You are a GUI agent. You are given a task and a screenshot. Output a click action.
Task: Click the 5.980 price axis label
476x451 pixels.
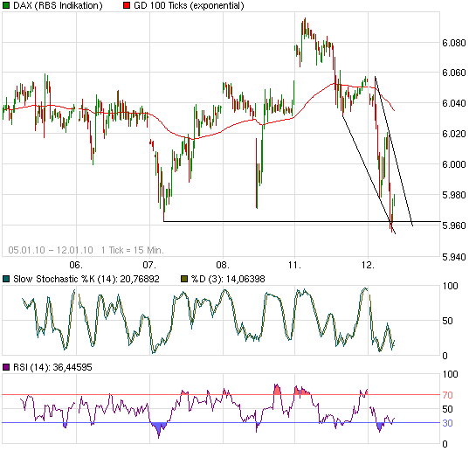coord(454,195)
